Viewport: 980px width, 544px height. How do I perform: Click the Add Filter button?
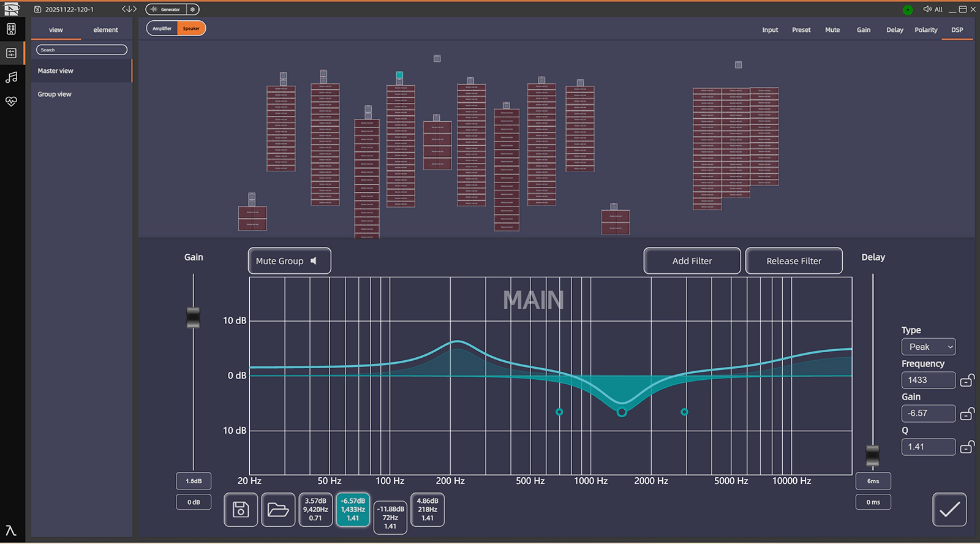pos(692,261)
